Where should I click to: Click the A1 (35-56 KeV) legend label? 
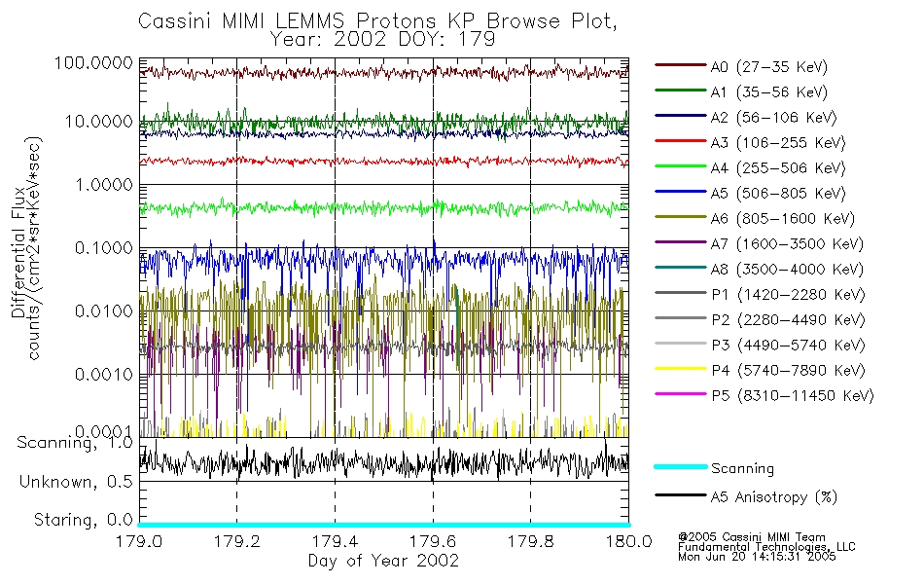[769, 92]
